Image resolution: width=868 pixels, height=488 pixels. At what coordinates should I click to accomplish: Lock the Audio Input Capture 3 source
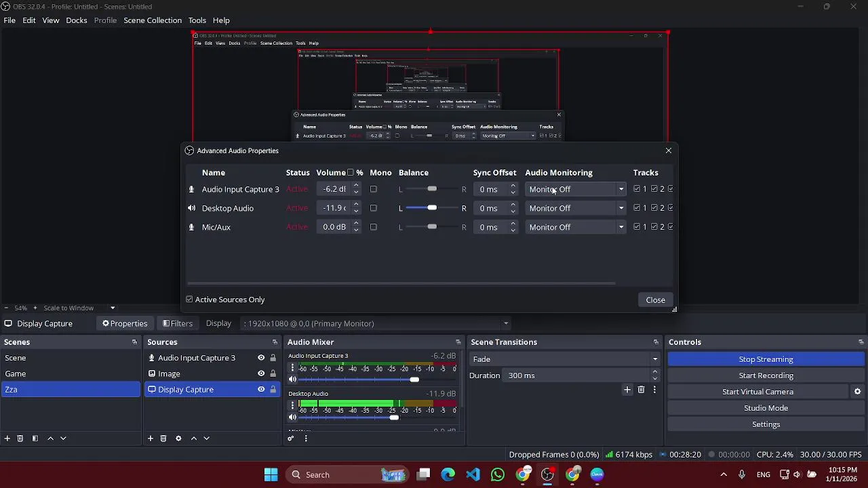273,358
